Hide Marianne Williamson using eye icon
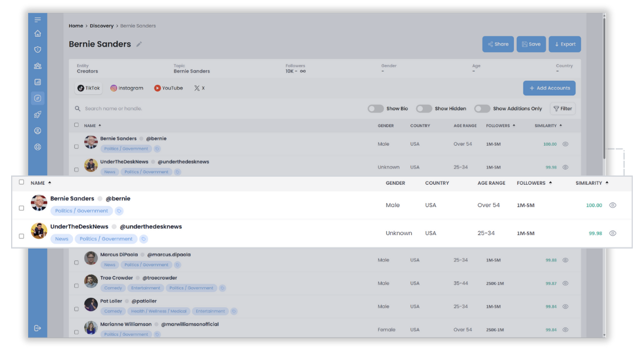This screenshot has width=644, height=351. tap(566, 330)
